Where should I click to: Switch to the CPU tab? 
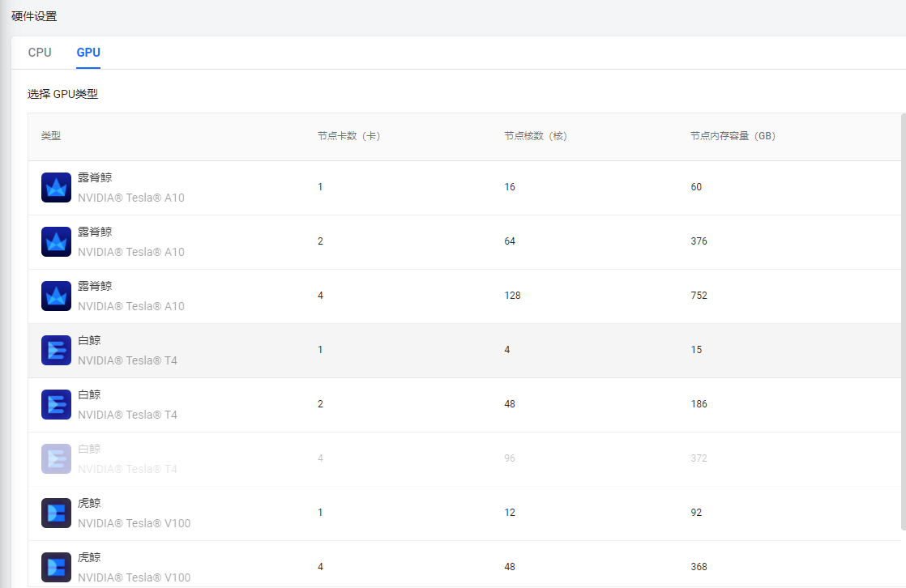(x=40, y=53)
